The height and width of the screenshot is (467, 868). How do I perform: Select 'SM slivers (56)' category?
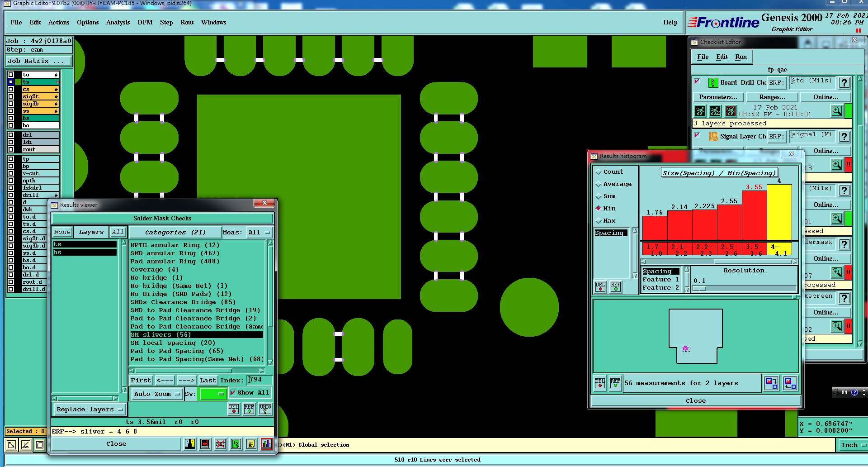(197, 335)
